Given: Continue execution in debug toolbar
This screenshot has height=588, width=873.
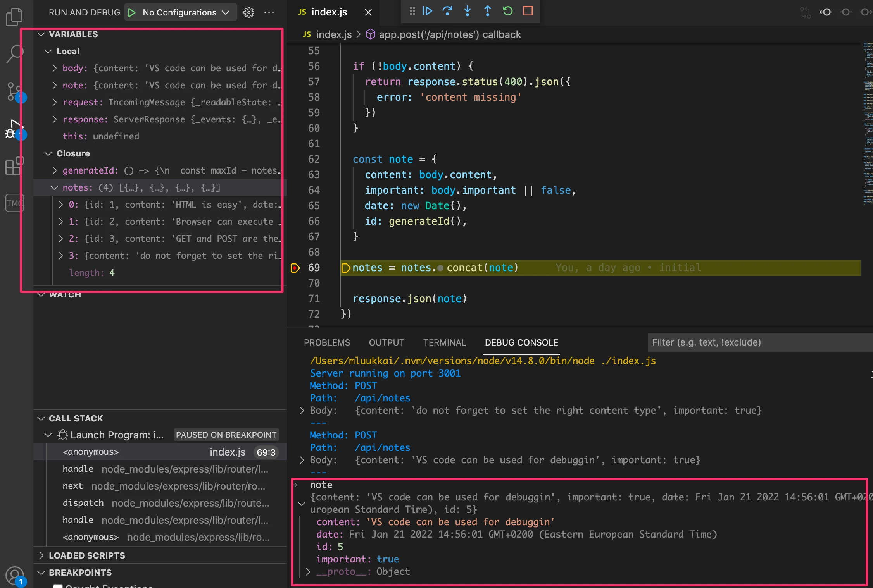Looking at the screenshot, I should [x=427, y=11].
